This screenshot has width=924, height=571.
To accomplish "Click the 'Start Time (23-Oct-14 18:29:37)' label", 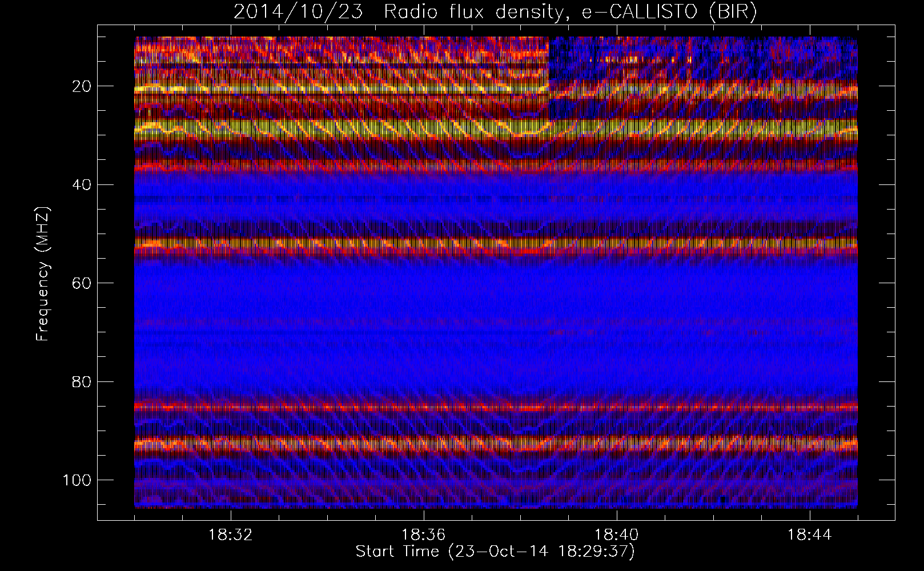I will tap(495, 552).
